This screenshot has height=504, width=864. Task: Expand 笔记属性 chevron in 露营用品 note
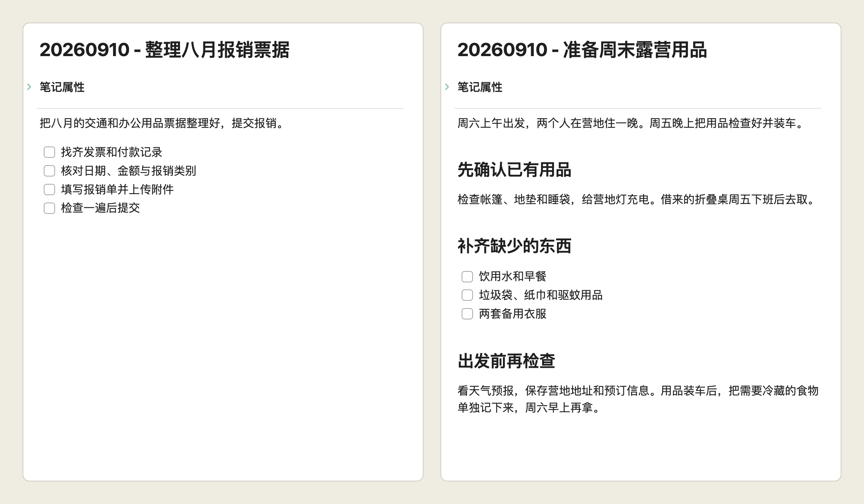pos(447,87)
